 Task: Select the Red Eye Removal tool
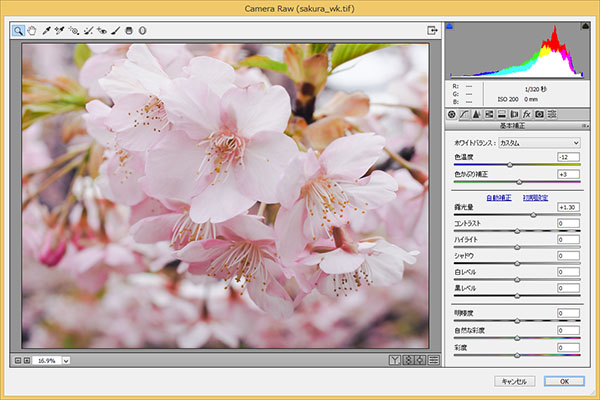[101, 31]
